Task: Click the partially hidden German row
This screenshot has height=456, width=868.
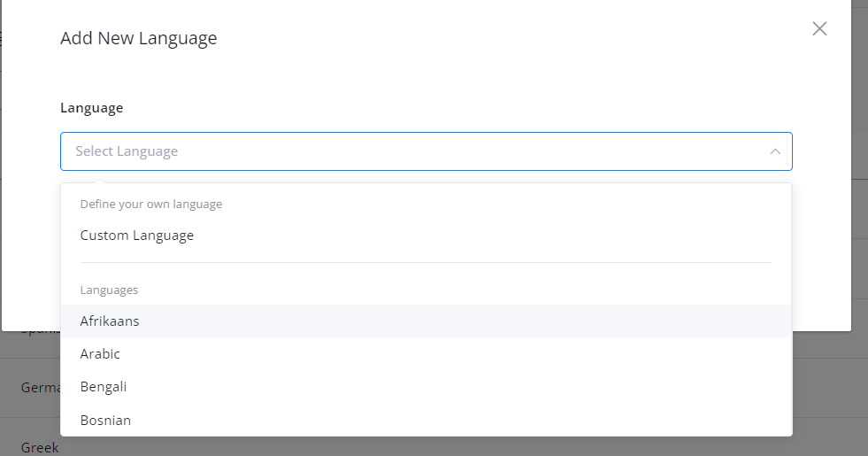Action: tap(40, 388)
